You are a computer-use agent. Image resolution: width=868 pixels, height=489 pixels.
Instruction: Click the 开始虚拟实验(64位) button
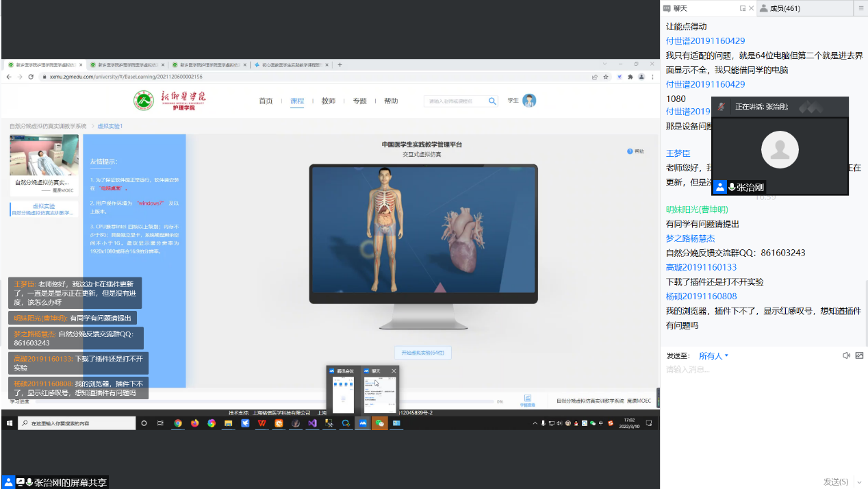[422, 353]
